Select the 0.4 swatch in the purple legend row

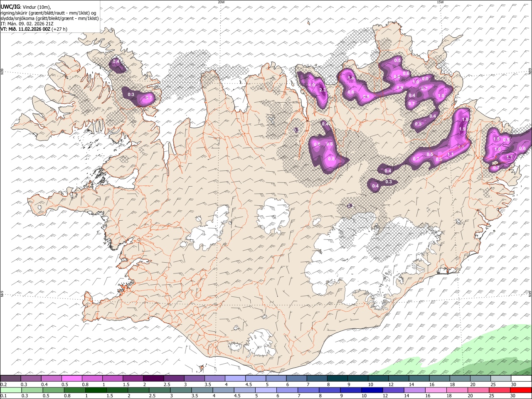52,379
